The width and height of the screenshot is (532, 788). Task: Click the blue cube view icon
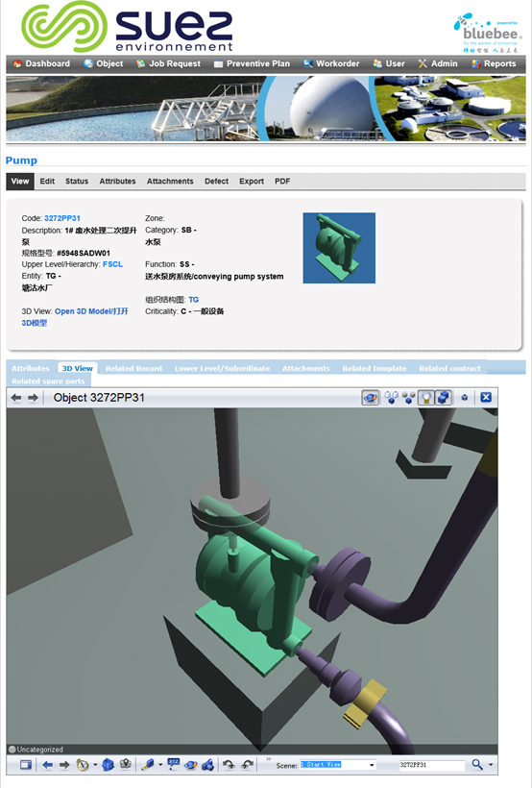point(108,765)
